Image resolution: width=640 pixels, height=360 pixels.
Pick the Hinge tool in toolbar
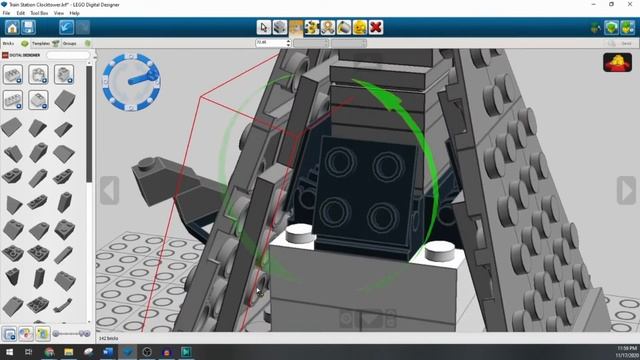tap(296, 27)
